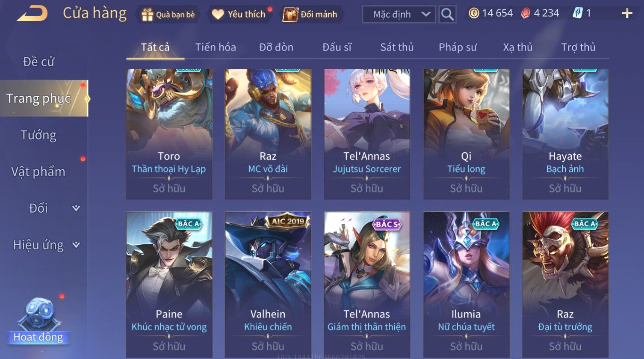This screenshot has width=644, height=359.
Task: Click the plus icon to add currency
Action: (x=627, y=14)
